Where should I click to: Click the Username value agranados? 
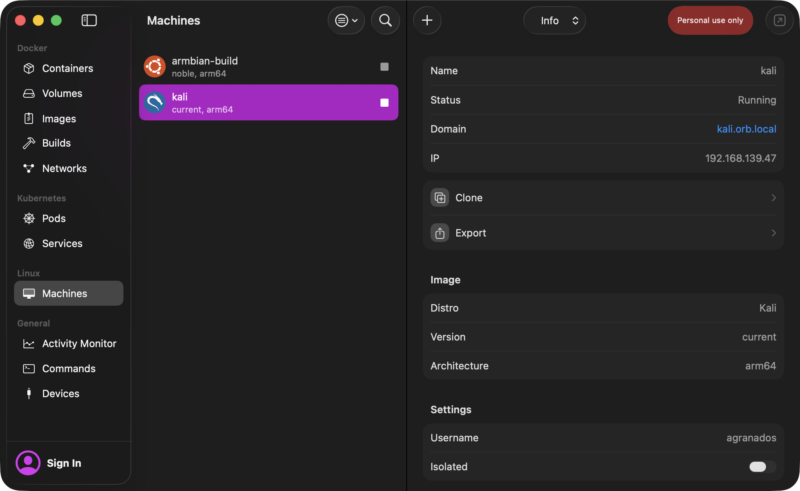(x=751, y=437)
